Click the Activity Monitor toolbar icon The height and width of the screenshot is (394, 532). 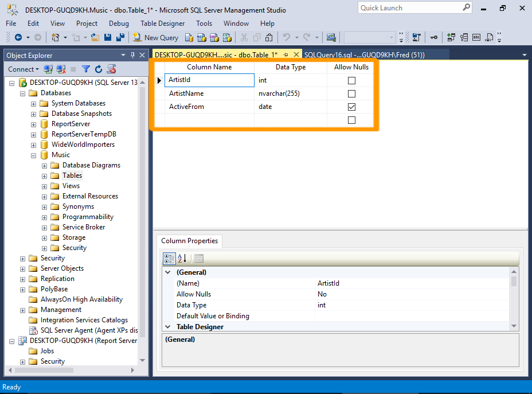[331, 38]
